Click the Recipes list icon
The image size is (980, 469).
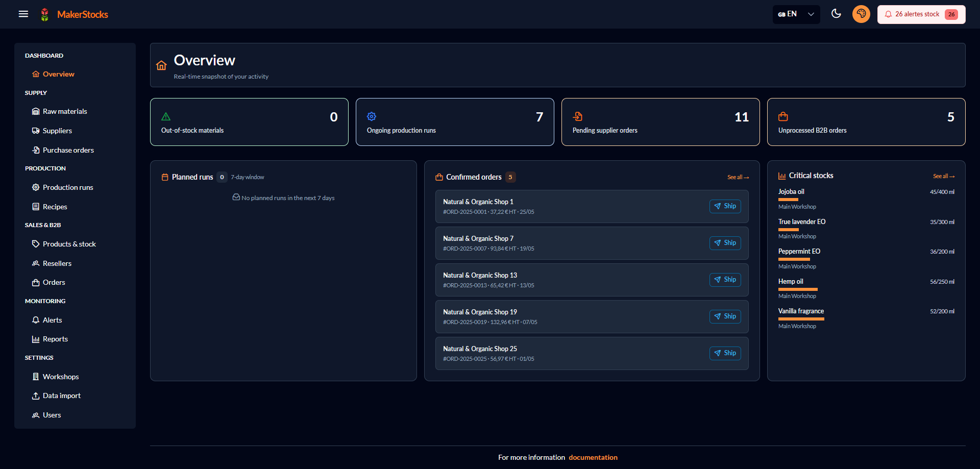[x=36, y=207]
